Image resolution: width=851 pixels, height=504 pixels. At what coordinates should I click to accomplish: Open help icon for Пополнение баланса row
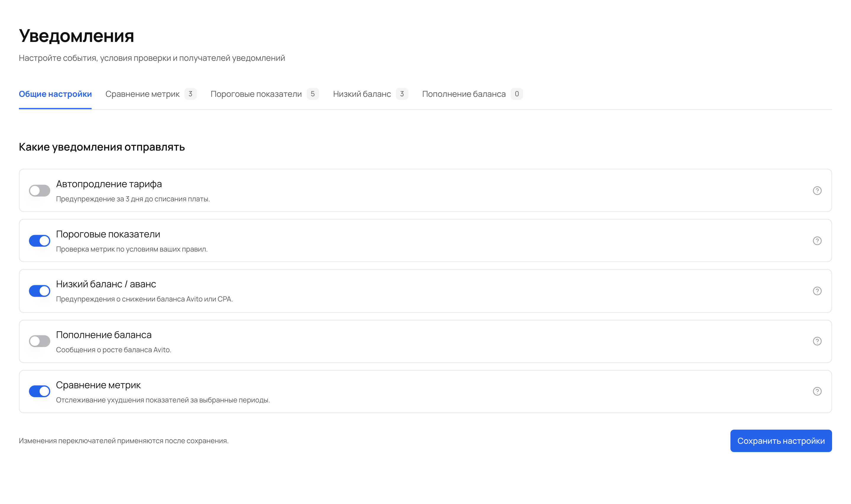(x=817, y=341)
